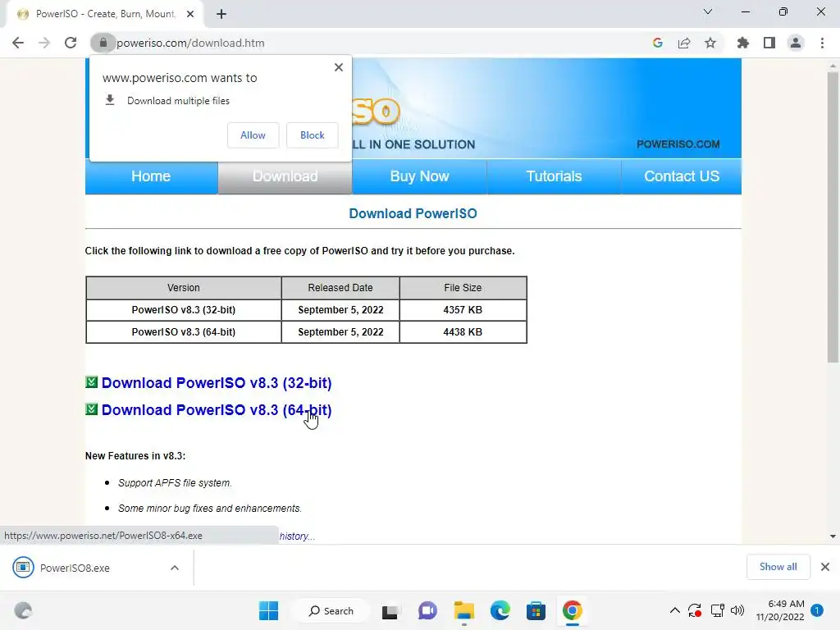Open the revision history link
This screenshot has height=630, width=840.
point(297,536)
